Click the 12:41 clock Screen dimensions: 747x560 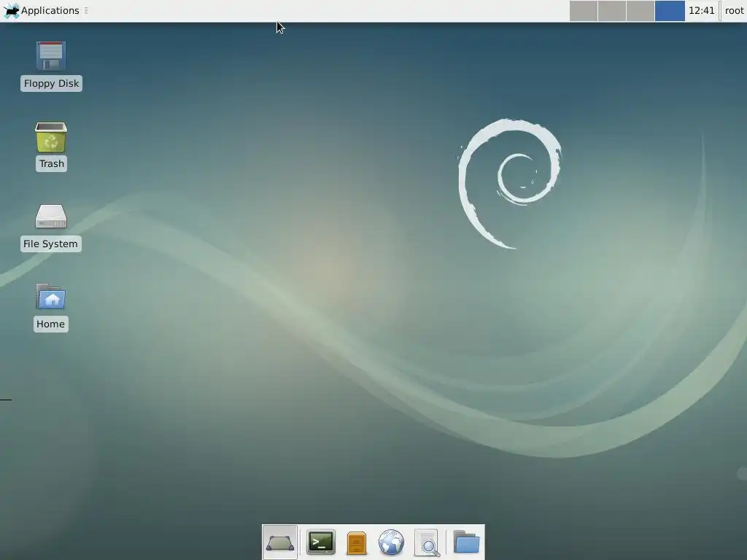[x=701, y=10]
